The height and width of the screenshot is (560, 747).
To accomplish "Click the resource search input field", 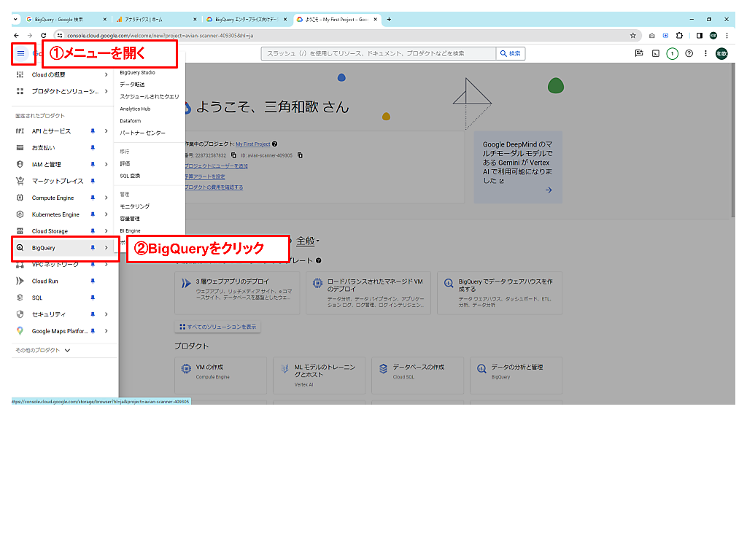I will click(379, 54).
